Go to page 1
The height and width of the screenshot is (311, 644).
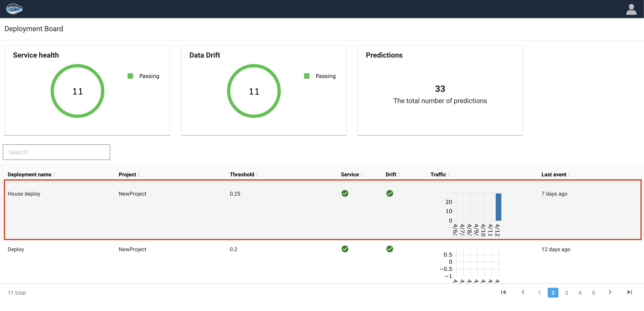pos(539,293)
